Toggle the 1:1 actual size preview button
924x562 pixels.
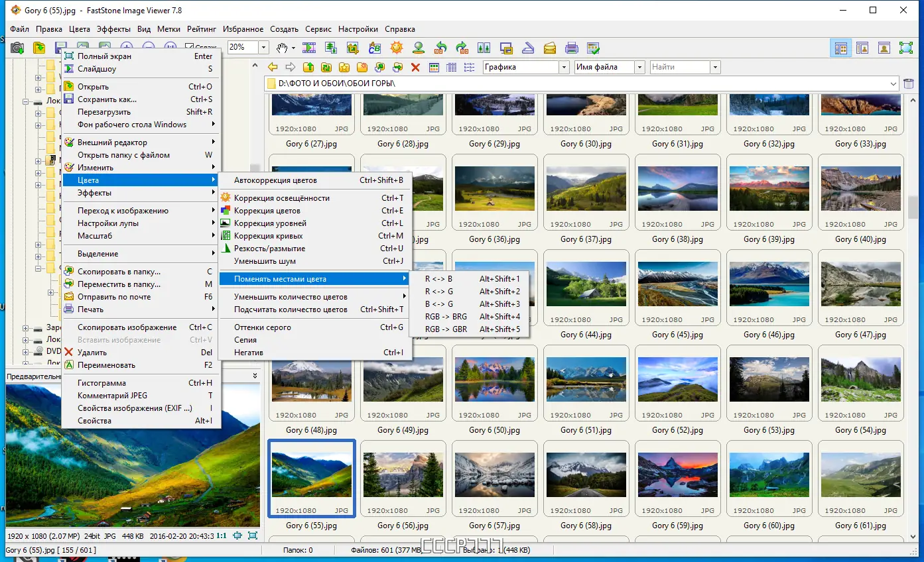click(x=221, y=535)
